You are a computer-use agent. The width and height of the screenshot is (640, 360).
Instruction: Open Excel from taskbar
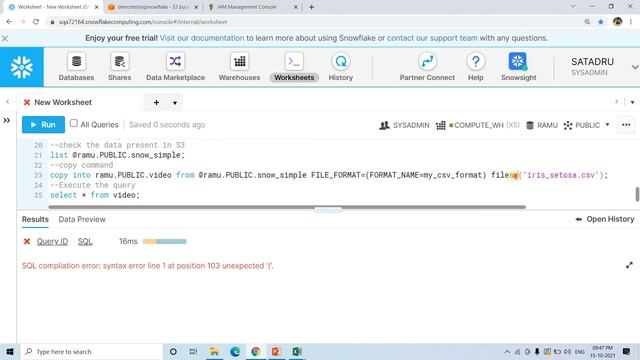pyautogui.click(x=297, y=351)
